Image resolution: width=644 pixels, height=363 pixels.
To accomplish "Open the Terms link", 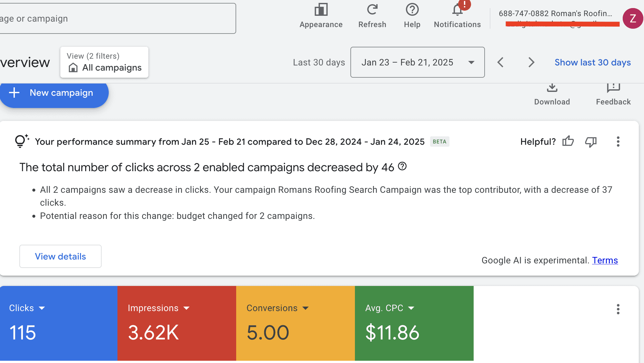I will pos(605,260).
